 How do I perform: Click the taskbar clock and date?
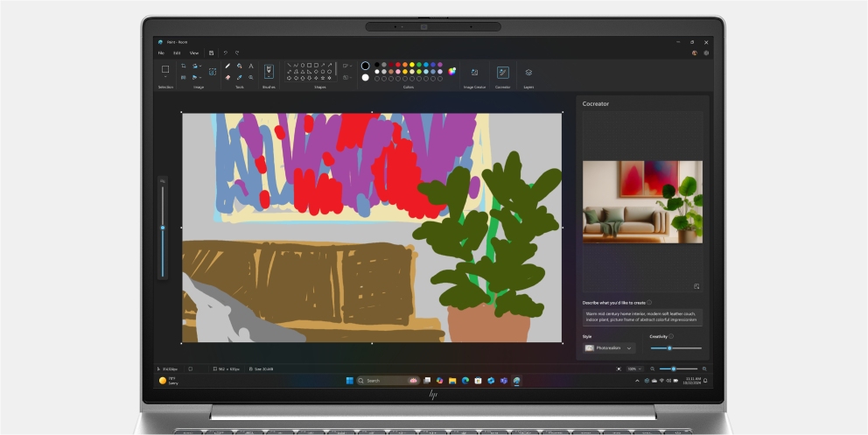(693, 381)
